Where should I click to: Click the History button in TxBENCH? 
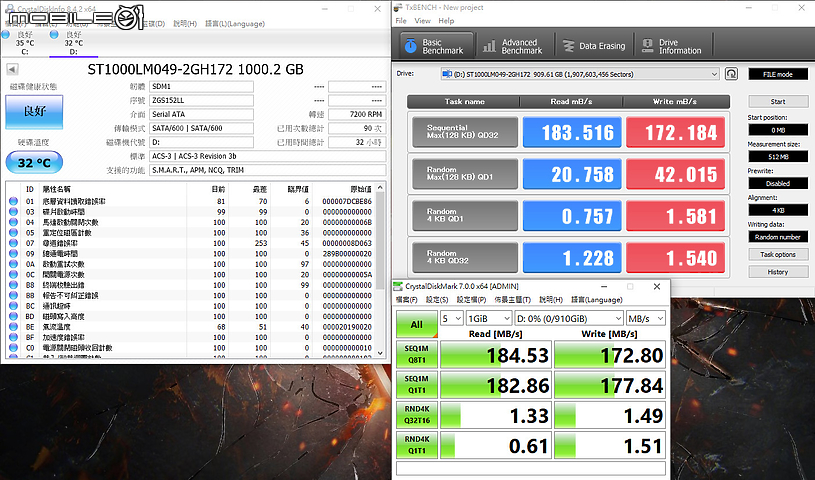click(778, 271)
